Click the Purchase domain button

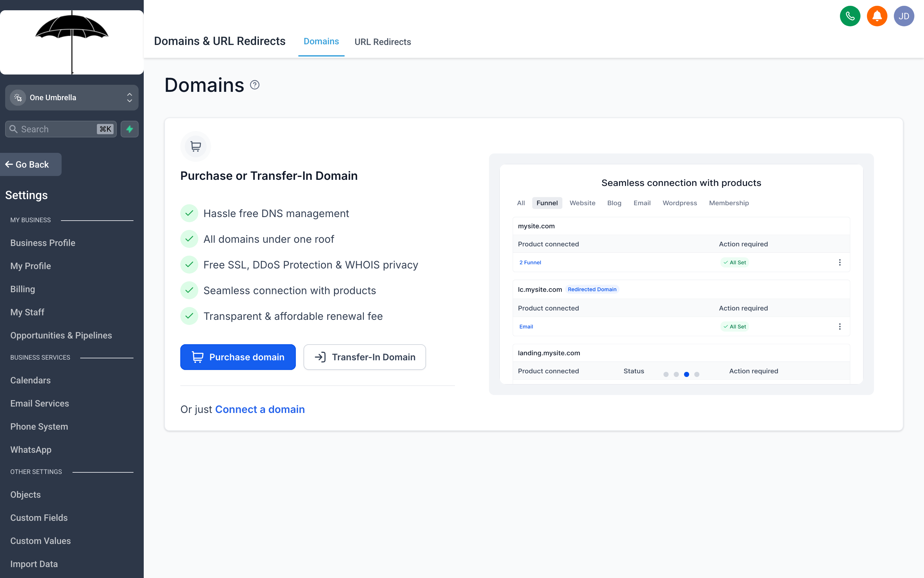(238, 357)
